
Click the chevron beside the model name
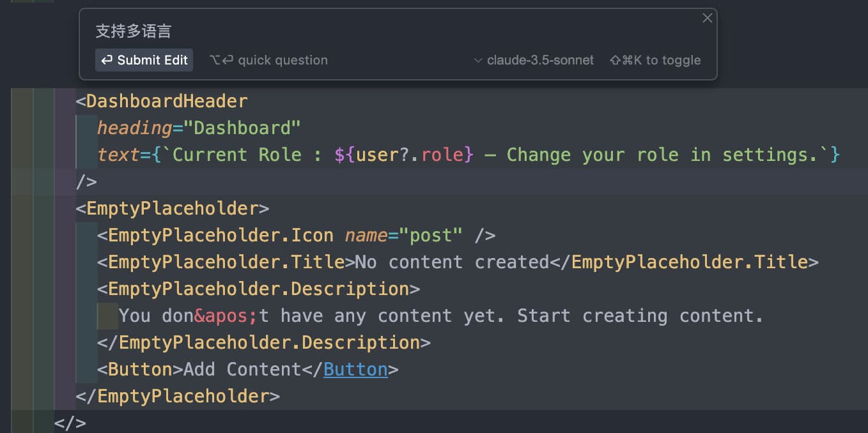pos(477,61)
